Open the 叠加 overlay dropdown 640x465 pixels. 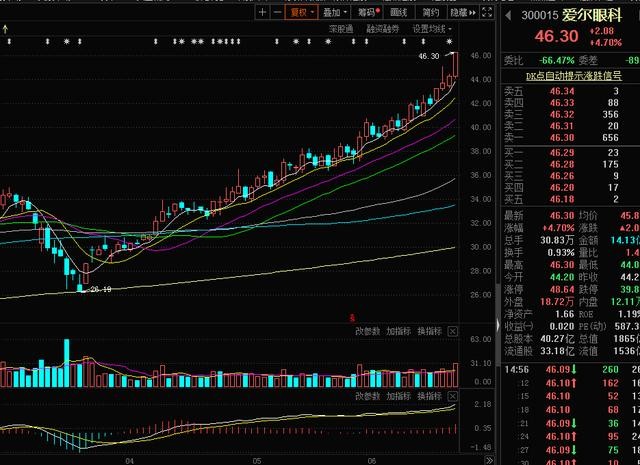point(334,13)
